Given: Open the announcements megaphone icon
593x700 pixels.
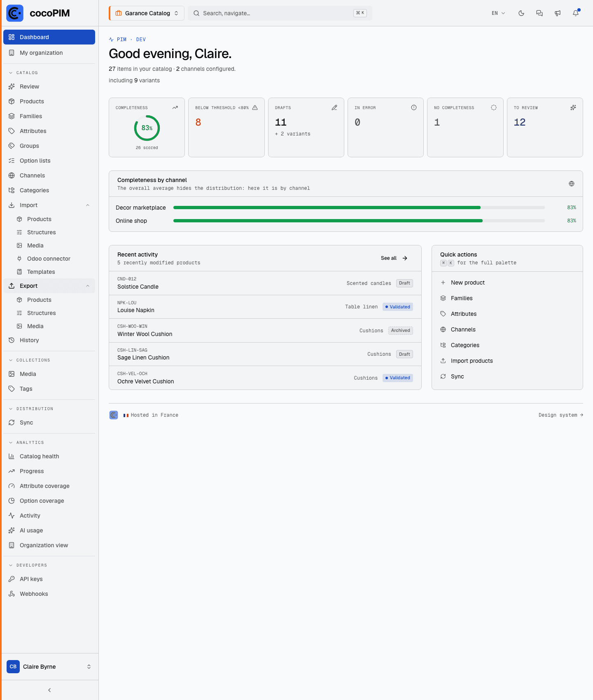Looking at the screenshot, I should (x=558, y=13).
